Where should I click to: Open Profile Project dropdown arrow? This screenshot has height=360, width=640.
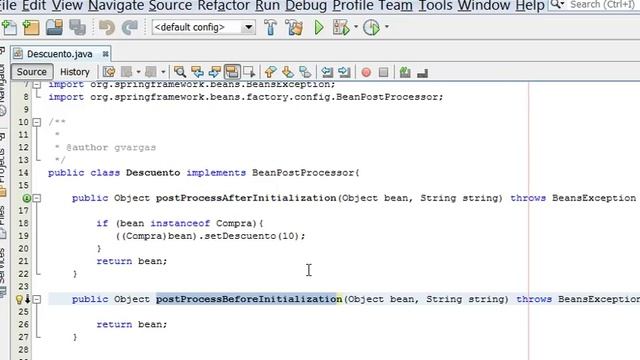point(387,27)
